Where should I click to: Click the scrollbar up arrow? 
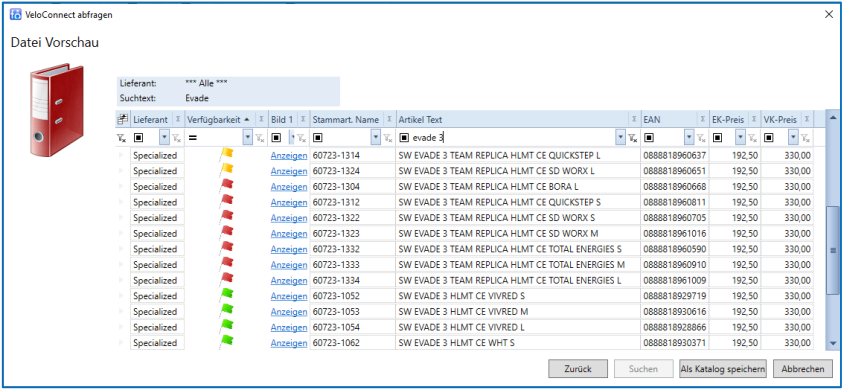tap(833, 117)
